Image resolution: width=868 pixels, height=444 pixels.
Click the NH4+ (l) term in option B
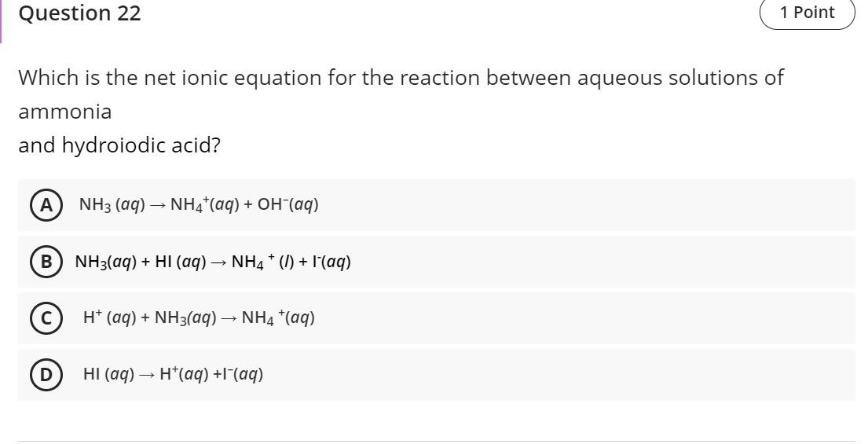(x=263, y=262)
